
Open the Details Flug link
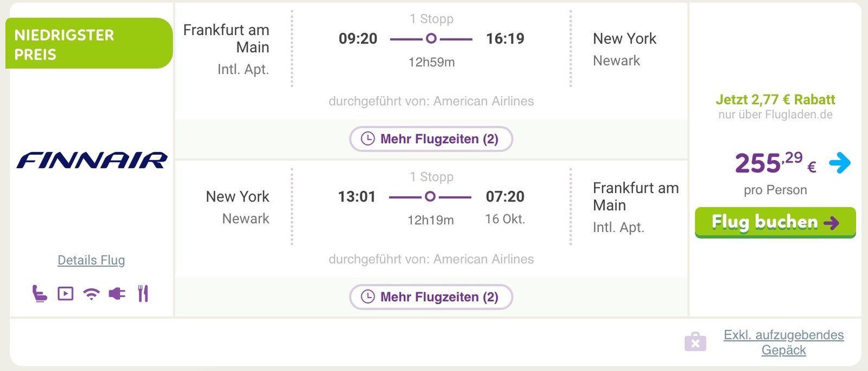point(91,260)
